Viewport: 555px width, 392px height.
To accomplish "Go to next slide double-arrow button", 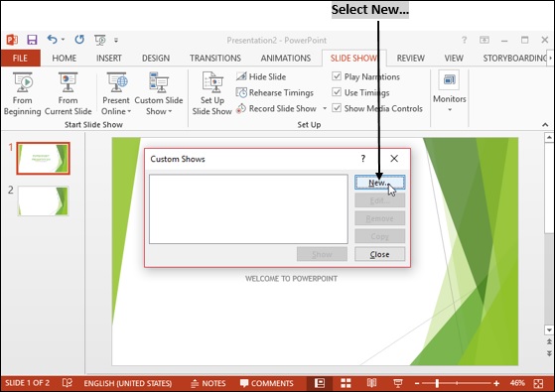I will point(549,353).
